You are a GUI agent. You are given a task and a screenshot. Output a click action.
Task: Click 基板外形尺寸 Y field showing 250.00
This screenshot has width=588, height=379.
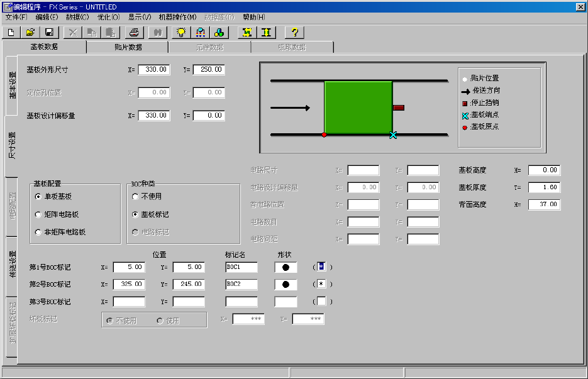point(209,70)
